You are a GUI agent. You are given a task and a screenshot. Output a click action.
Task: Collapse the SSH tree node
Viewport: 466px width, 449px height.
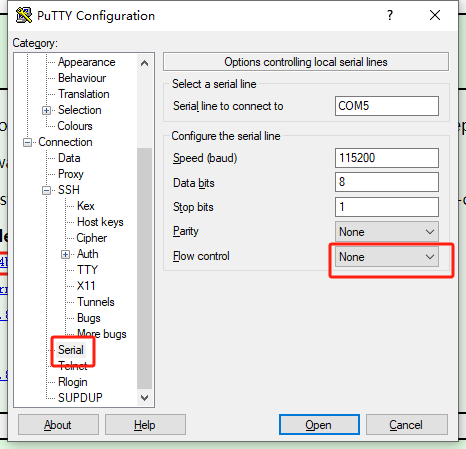(x=46, y=190)
